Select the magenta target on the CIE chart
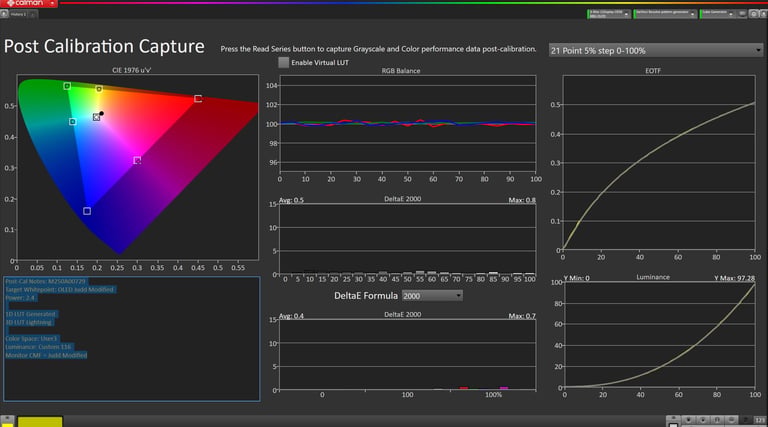 (137, 160)
